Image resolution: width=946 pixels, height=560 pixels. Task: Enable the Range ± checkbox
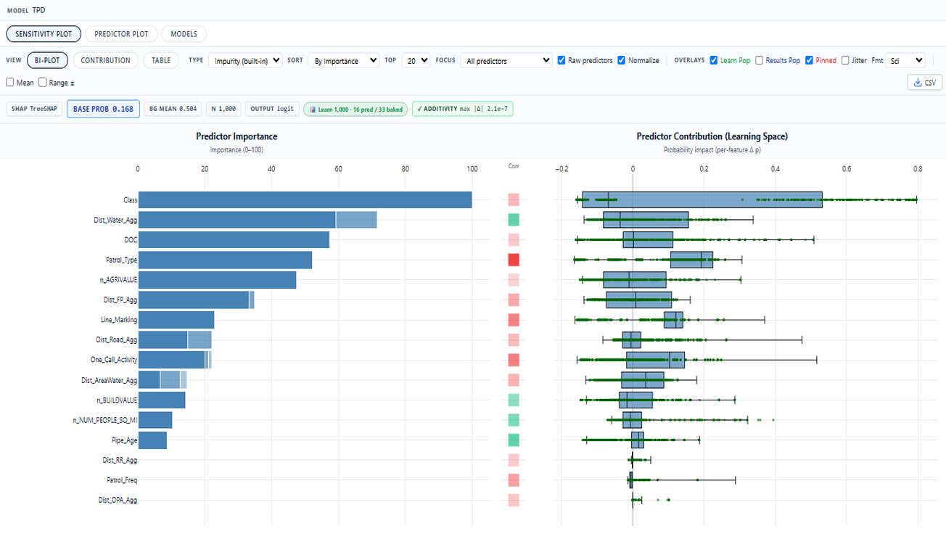click(x=43, y=83)
